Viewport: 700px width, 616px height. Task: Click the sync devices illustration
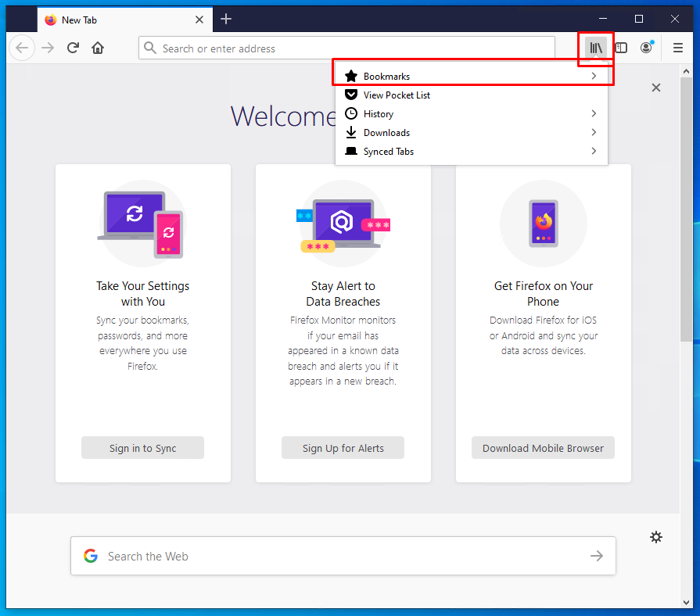point(142,224)
